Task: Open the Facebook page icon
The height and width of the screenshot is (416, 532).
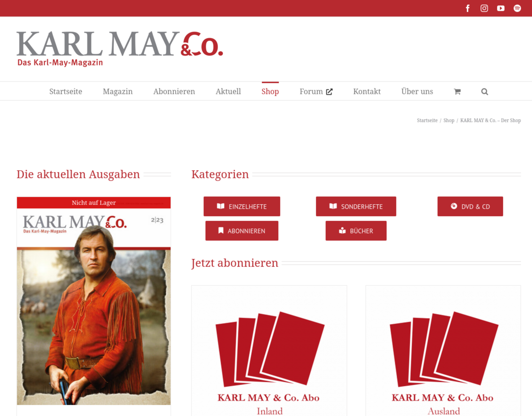Action: point(467,8)
